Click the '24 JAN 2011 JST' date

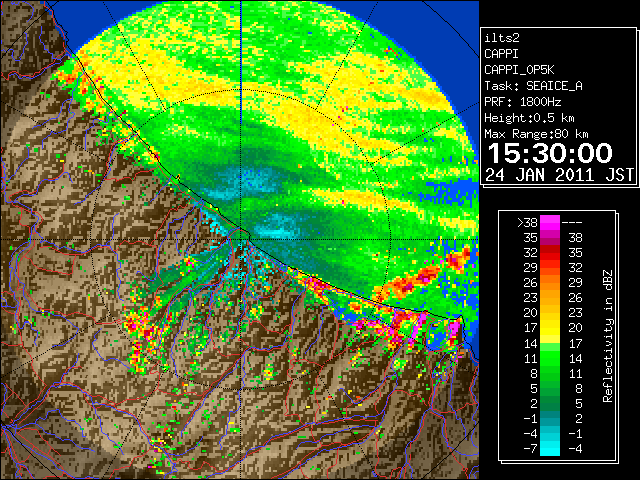click(559, 175)
